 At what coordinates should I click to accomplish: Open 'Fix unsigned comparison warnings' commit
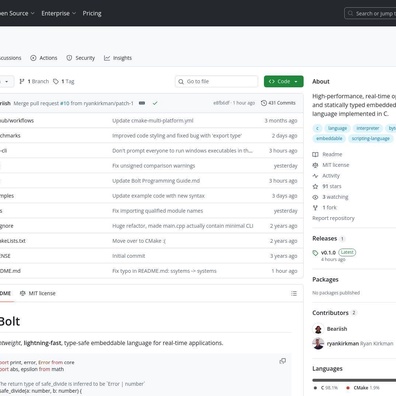pos(154,166)
